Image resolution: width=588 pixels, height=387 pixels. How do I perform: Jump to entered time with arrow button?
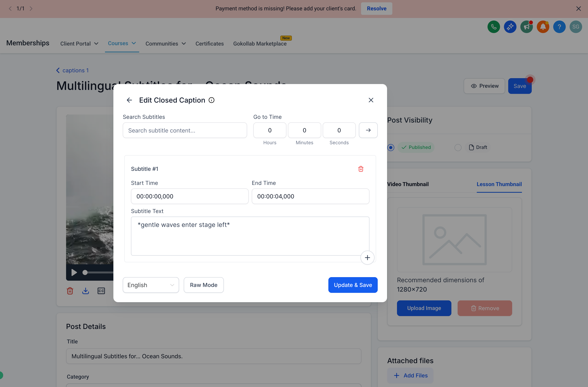point(368,130)
